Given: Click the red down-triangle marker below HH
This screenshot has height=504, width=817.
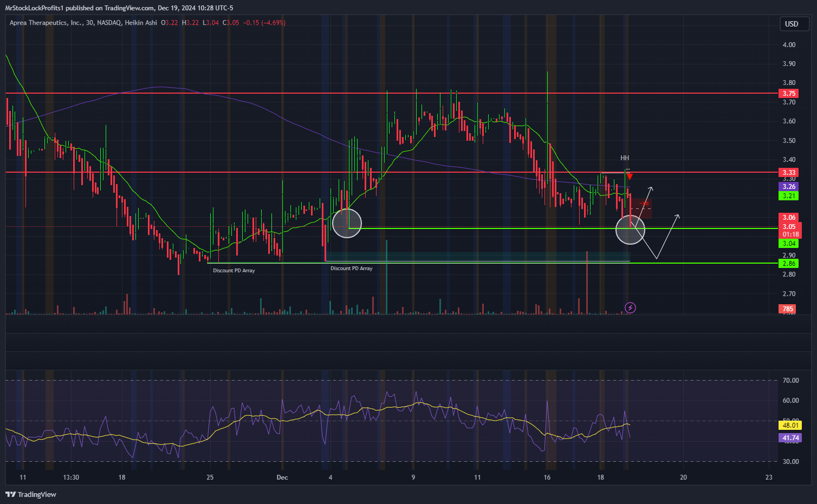Looking at the screenshot, I should [630, 176].
